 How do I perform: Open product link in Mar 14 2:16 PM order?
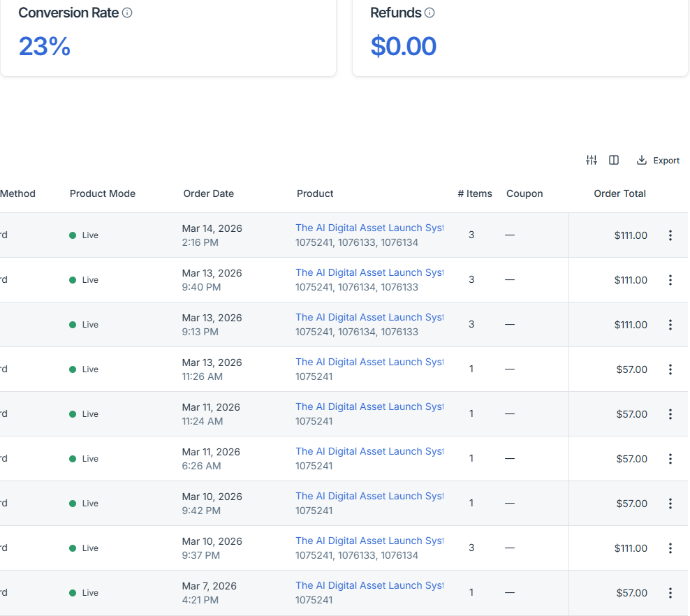[369, 228]
